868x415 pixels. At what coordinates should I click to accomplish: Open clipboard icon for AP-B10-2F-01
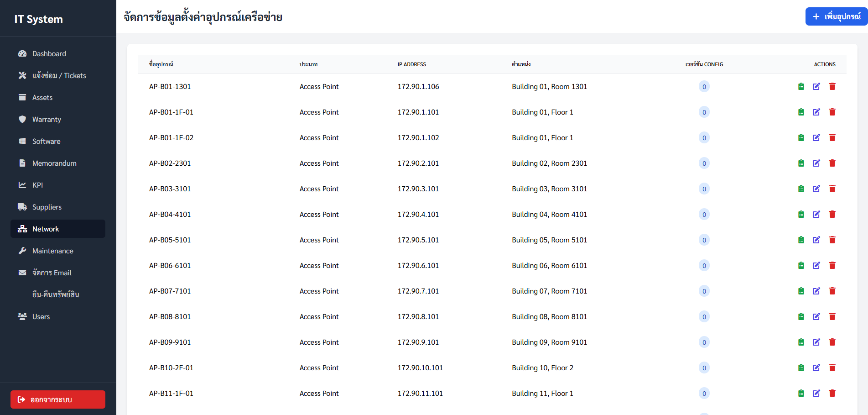(x=801, y=368)
